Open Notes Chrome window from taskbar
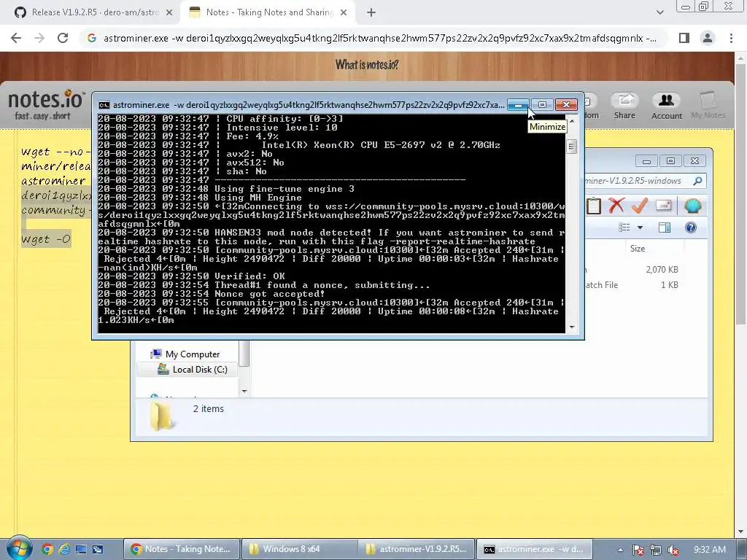The image size is (747, 560). 182,549
